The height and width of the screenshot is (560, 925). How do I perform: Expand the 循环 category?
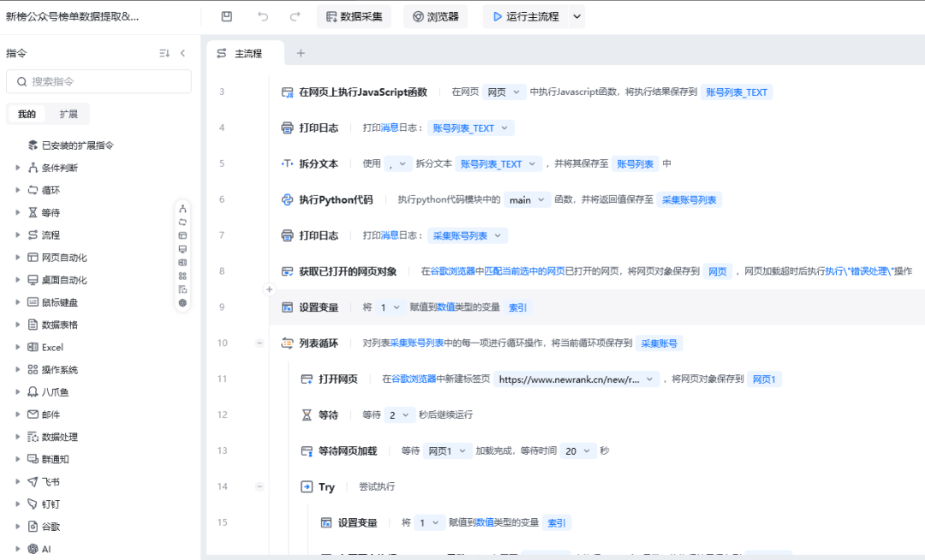(18, 190)
